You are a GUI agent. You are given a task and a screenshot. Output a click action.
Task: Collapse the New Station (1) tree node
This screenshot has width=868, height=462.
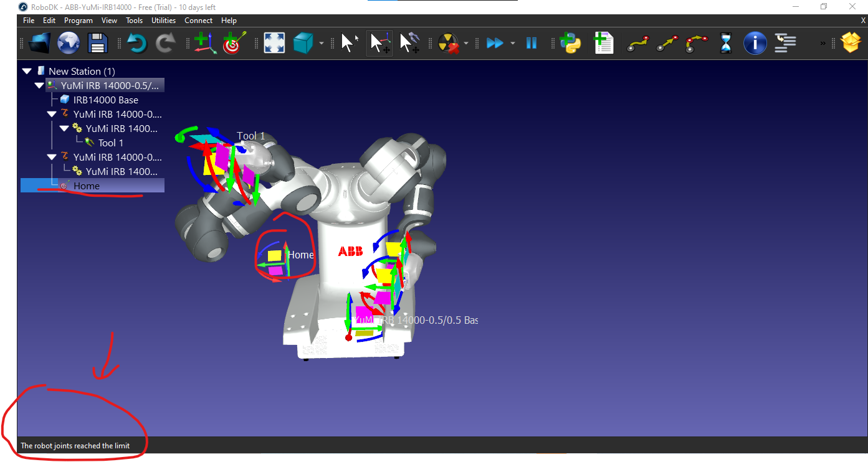(27, 72)
